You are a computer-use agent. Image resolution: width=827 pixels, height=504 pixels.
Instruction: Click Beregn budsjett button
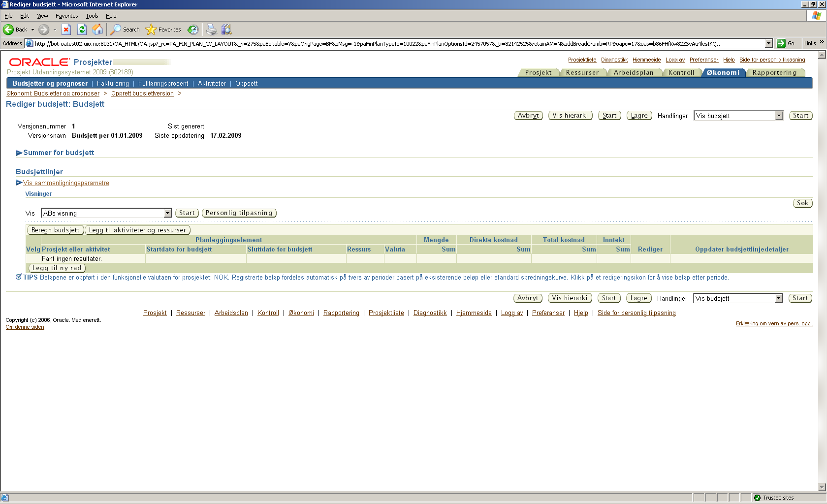(x=55, y=230)
